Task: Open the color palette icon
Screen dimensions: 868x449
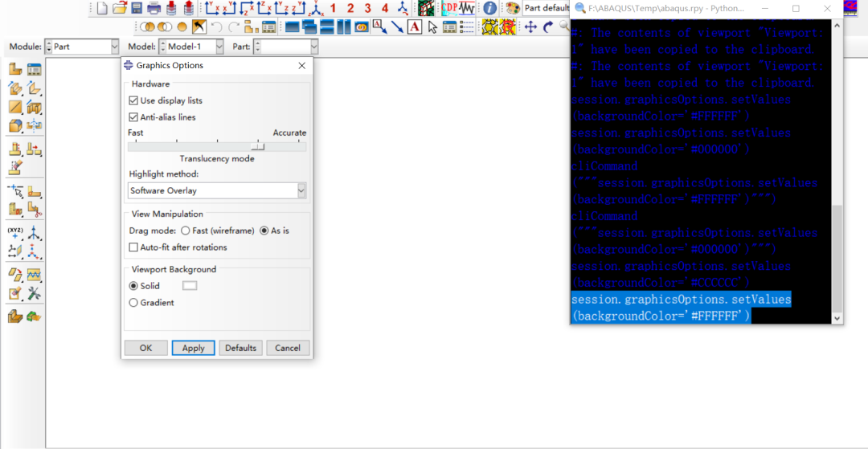Action: coord(513,8)
